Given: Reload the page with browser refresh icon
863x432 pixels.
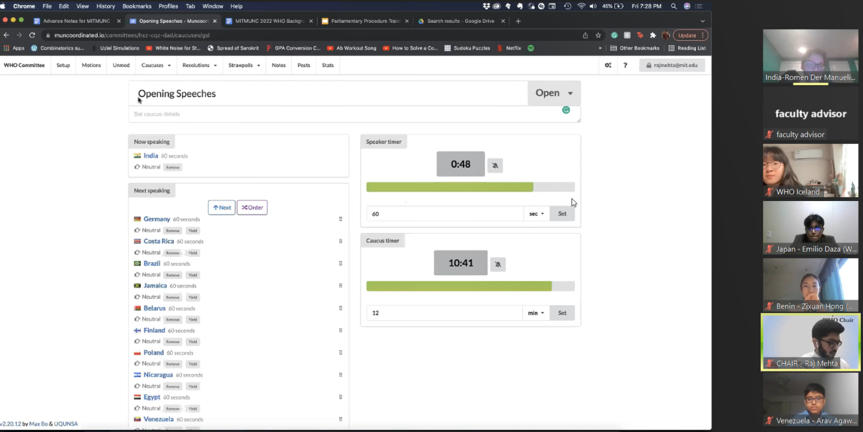Looking at the screenshot, I should (x=32, y=35).
